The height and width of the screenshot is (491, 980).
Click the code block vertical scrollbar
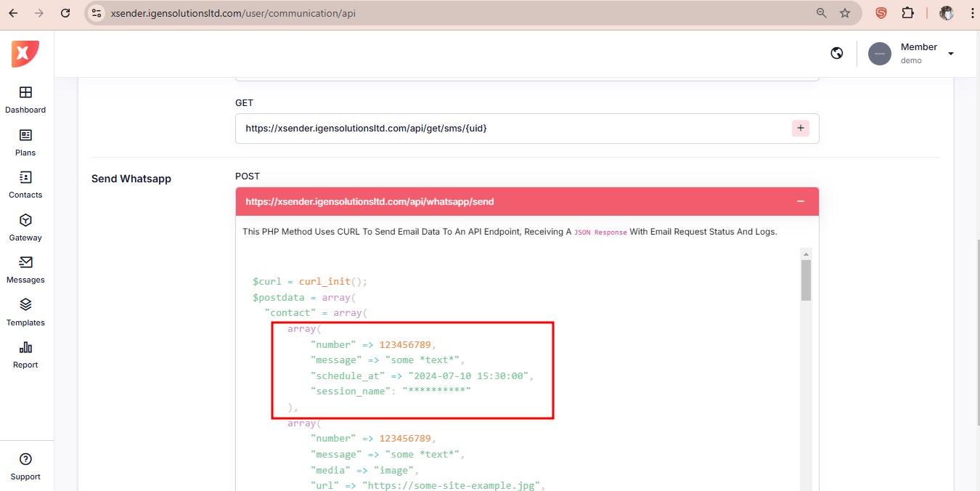click(x=806, y=280)
